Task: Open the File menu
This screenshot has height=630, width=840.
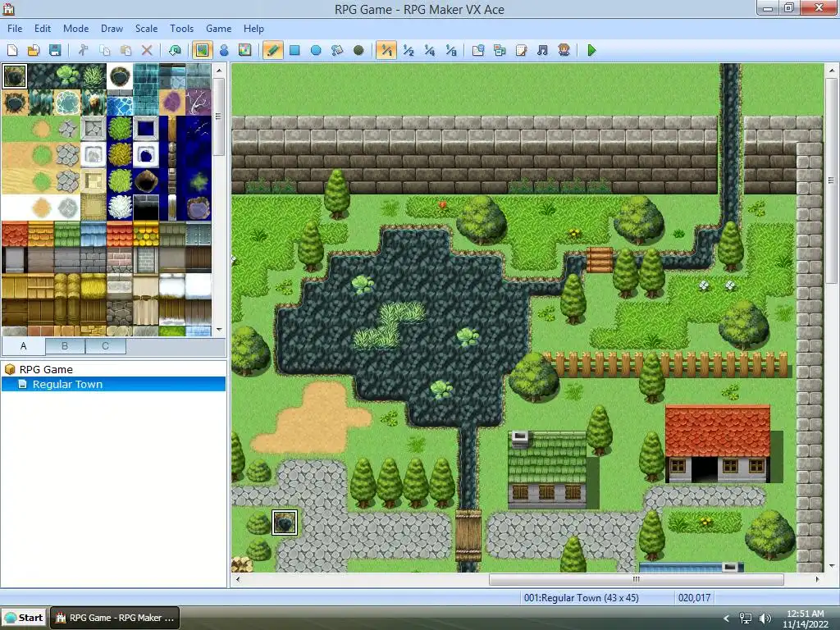Action: click(15, 29)
